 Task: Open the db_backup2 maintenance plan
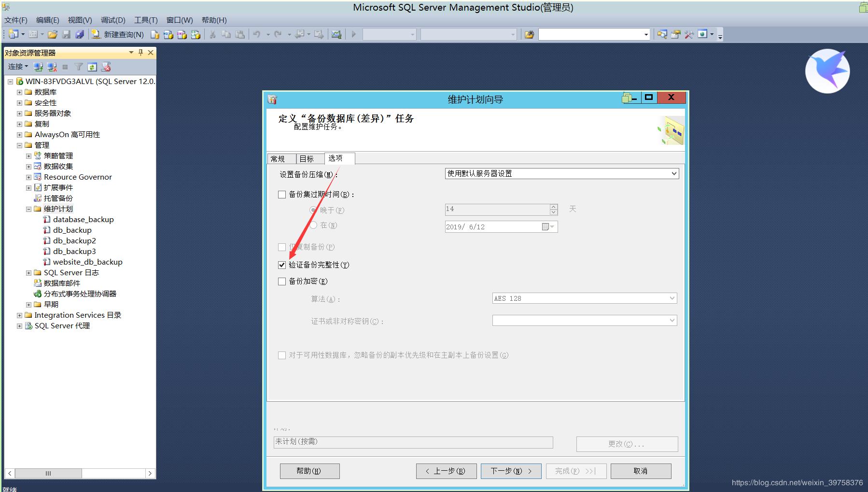(x=74, y=240)
